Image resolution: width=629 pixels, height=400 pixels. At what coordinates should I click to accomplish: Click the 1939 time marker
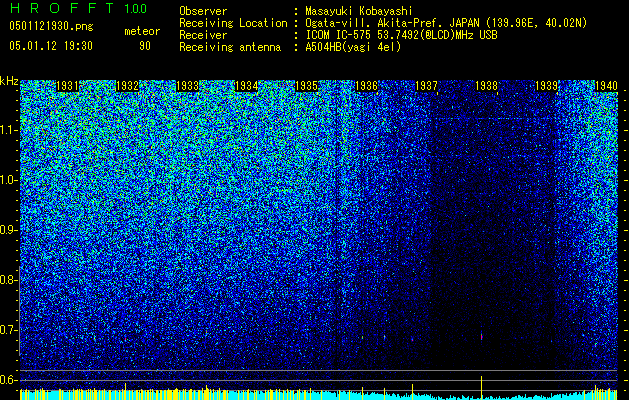546,86
